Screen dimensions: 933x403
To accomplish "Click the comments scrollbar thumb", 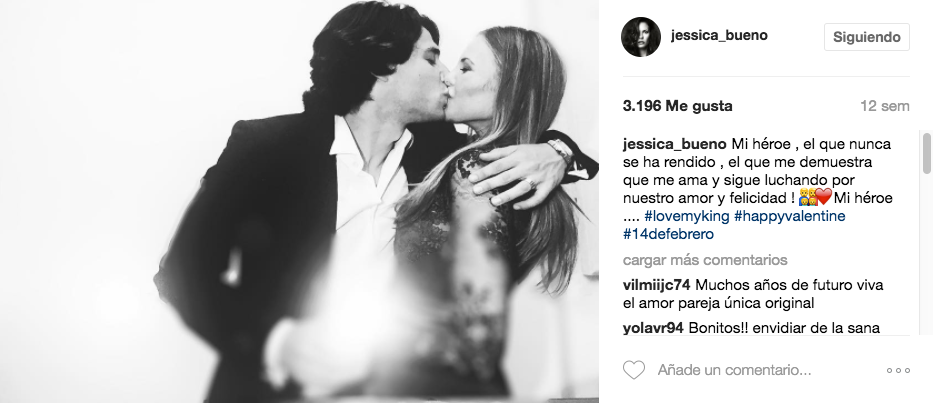I will [x=927, y=150].
